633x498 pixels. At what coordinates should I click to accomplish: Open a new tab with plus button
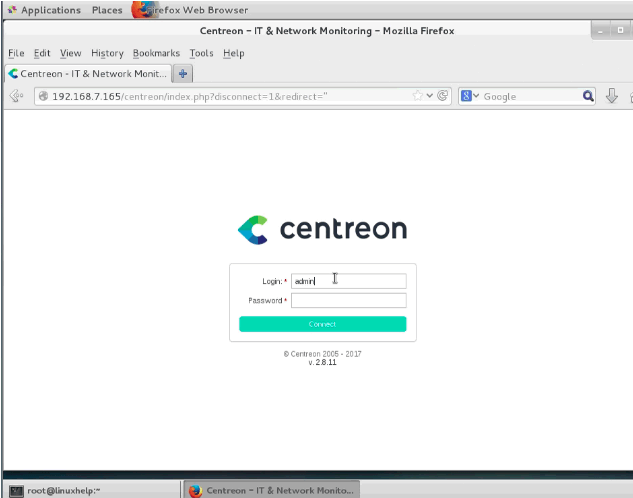tap(182, 74)
